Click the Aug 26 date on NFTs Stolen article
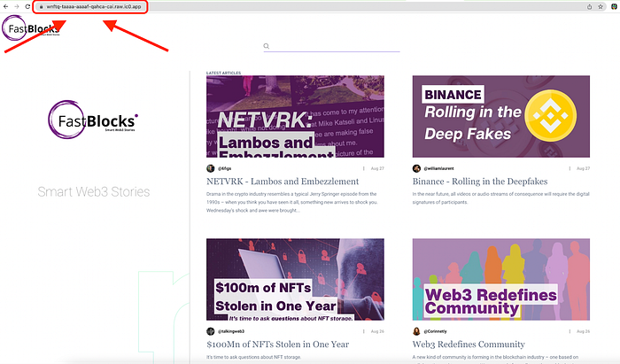Screen dimensions: 620x364 coord(377,331)
